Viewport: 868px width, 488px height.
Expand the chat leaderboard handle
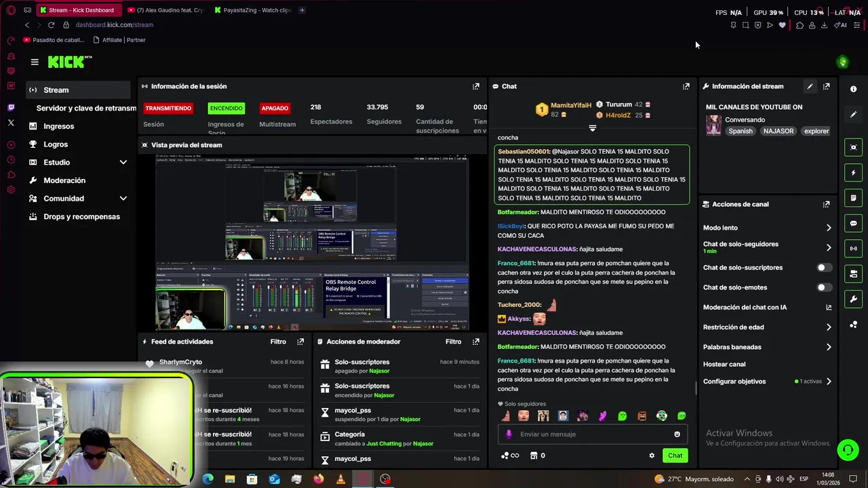(x=593, y=128)
